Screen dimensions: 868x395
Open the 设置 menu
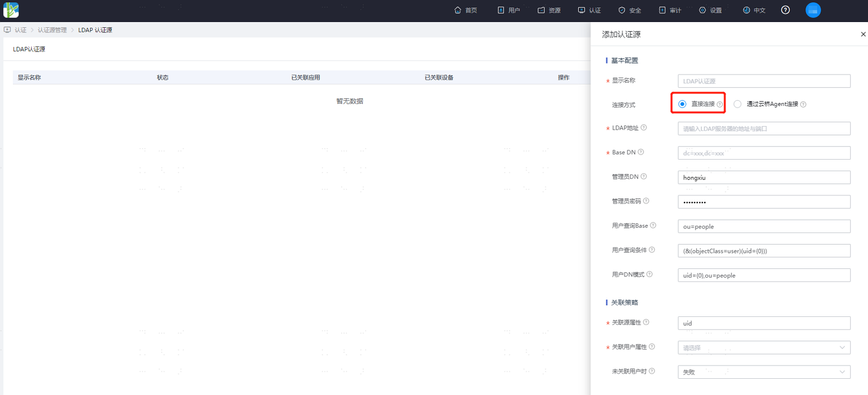(x=711, y=10)
